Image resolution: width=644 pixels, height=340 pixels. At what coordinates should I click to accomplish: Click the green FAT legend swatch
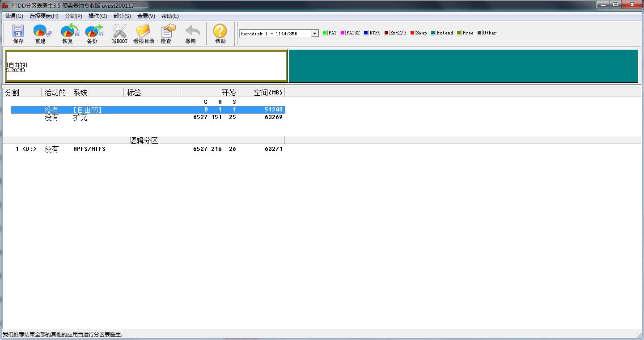[325, 33]
